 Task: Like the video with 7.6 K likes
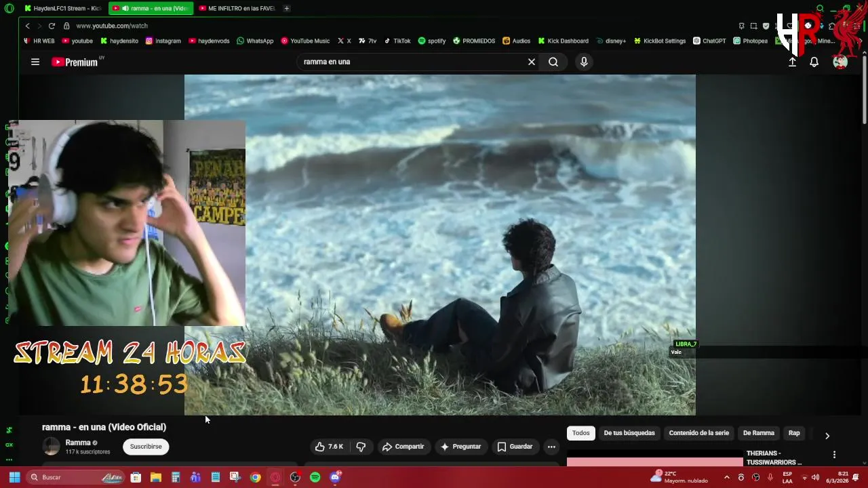329,447
